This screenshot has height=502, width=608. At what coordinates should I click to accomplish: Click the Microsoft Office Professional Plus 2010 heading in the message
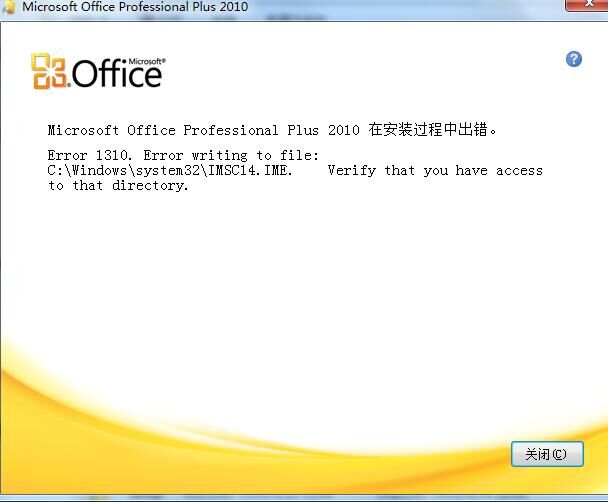[204, 130]
